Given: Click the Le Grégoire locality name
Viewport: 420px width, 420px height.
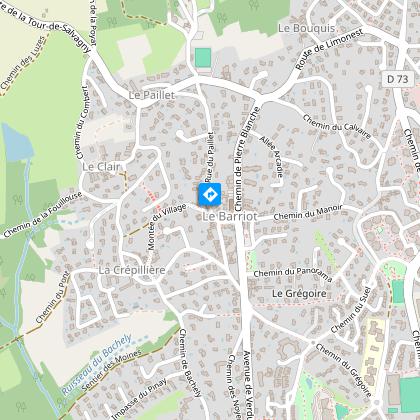Looking at the screenshot, I should point(299,294).
